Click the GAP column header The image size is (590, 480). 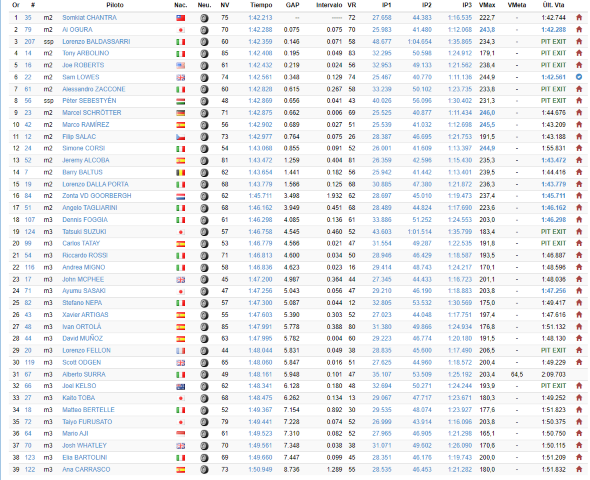[292, 5]
